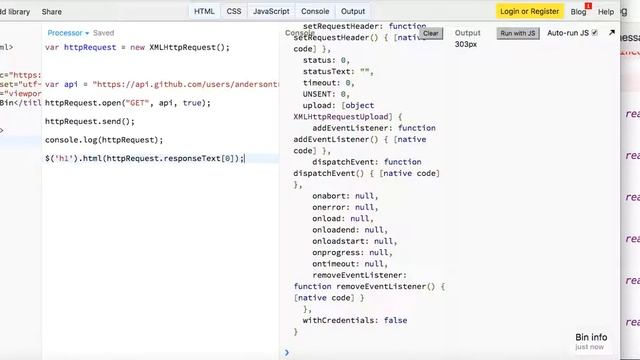Click 'onabort: null,' console entry
Screen dimensions: 640x360
[345, 196]
